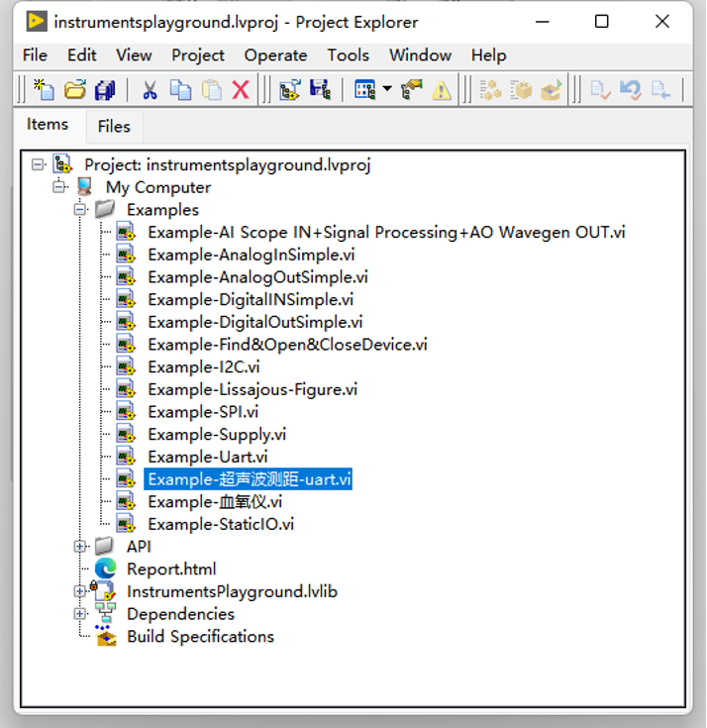Image resolution: width=707 pixels, height=728 pixels.
Task: Collapse the My Computer node
Action: tap(59, 187)
